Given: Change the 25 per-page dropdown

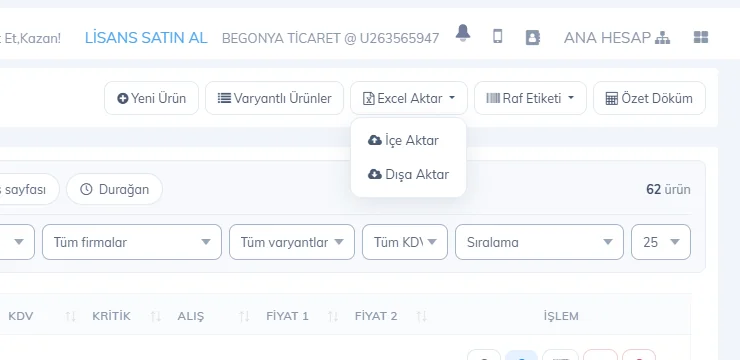Looking at the screenshot, I should tap(661, 242).
